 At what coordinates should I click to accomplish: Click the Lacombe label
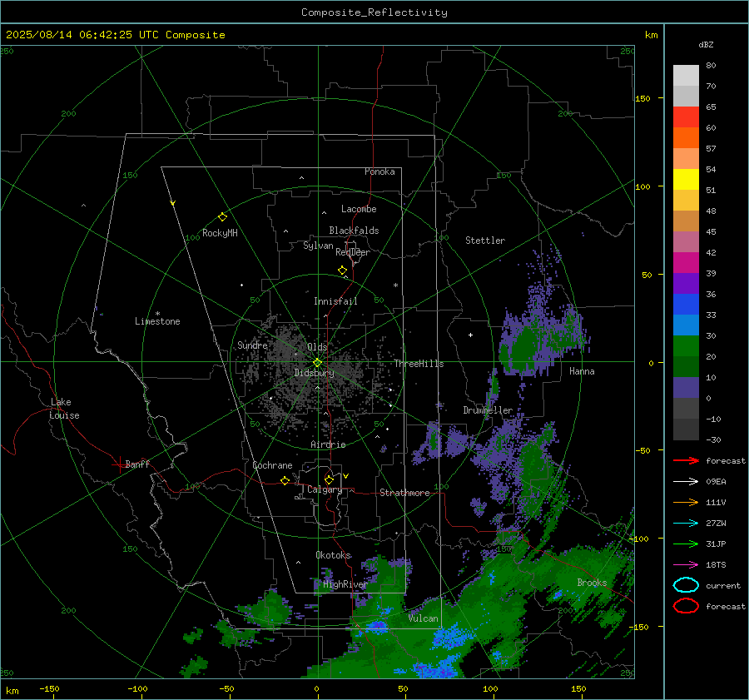(359, 209)
